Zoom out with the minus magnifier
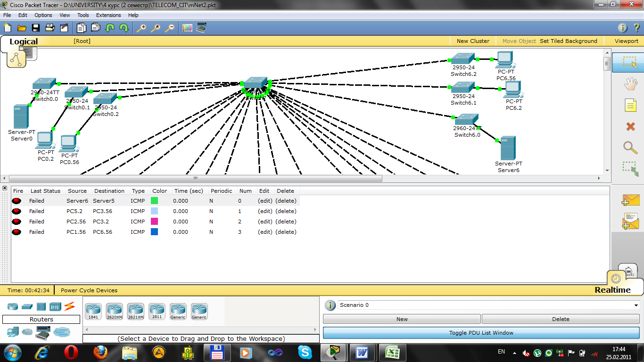 [x=169, y=28]
